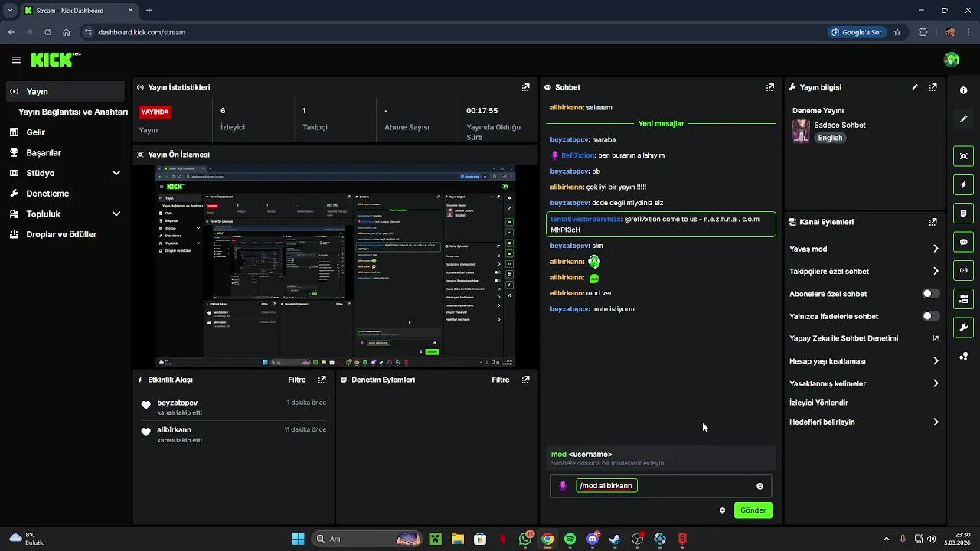Open the hamburger menu beside Kick logo
The image size is (980, 551).
click(16, 60)
